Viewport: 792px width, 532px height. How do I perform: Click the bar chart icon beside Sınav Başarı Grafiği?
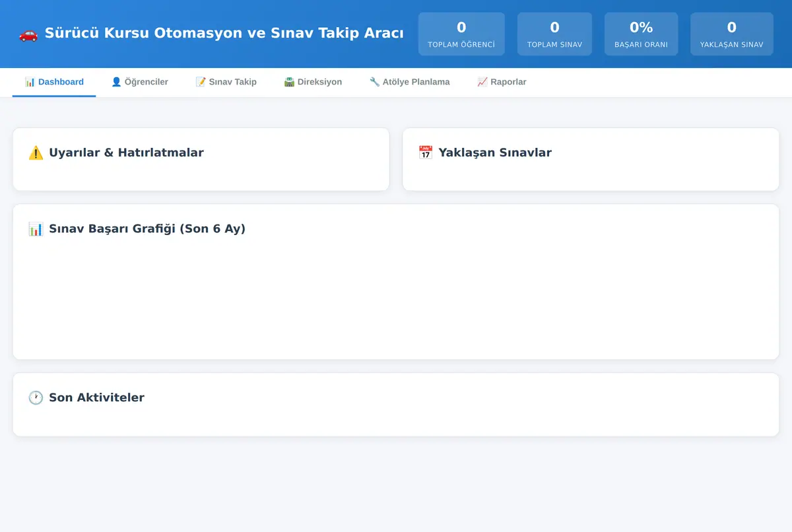[36, 229]
